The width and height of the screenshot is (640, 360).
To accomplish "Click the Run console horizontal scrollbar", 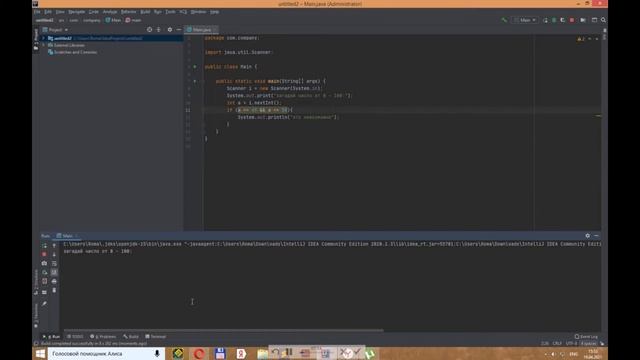I will click(x=224, y=330).
